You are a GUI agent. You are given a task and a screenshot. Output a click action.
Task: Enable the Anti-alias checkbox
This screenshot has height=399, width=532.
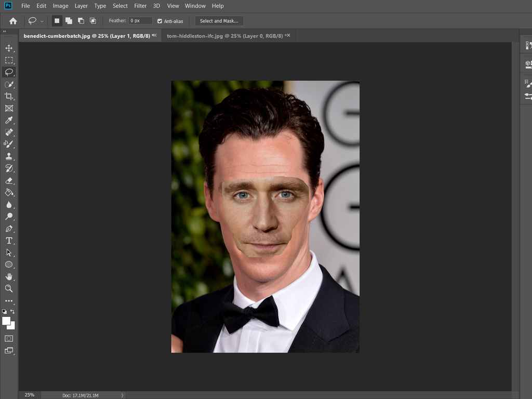(x=160, y=21)
